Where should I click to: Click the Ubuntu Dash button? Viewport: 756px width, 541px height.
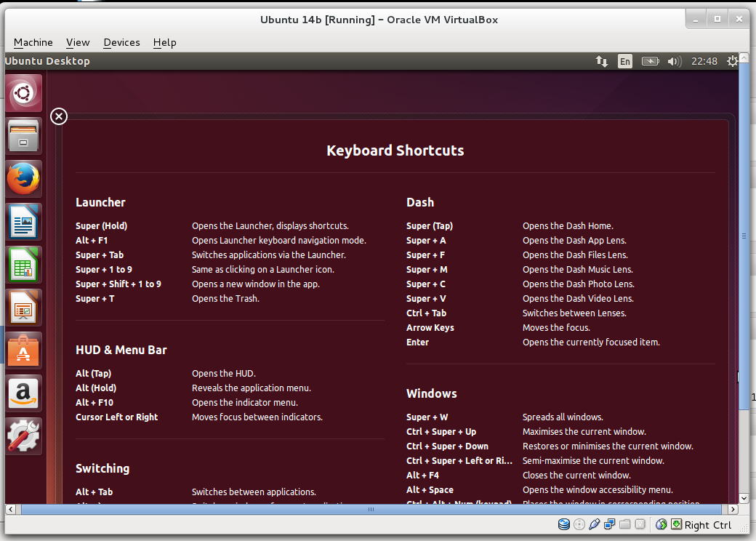pyautogui.click(x=23, y=92)
